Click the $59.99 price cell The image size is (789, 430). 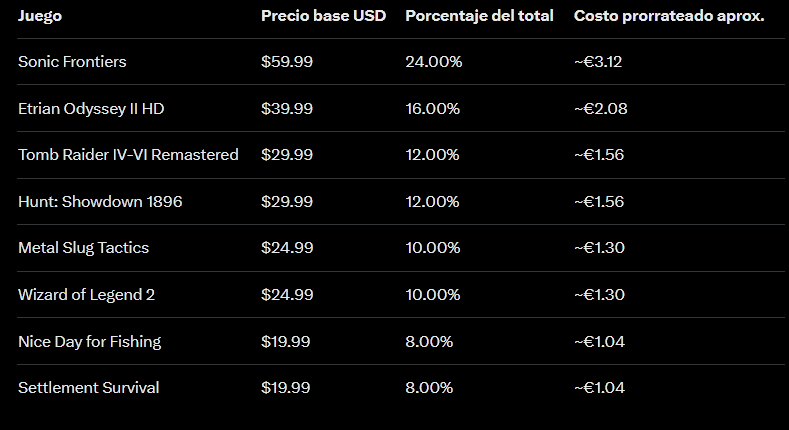pos(287,62)
